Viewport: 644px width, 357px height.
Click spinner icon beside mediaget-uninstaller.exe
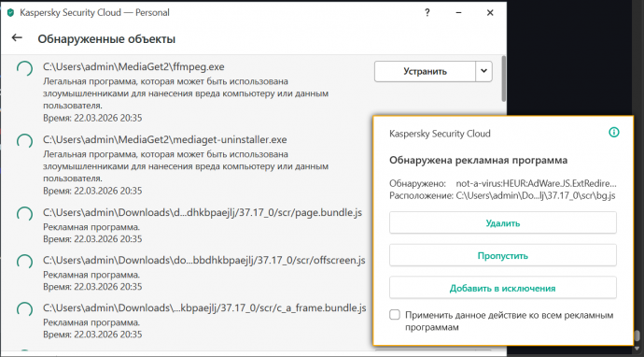[x=24, y=142]
